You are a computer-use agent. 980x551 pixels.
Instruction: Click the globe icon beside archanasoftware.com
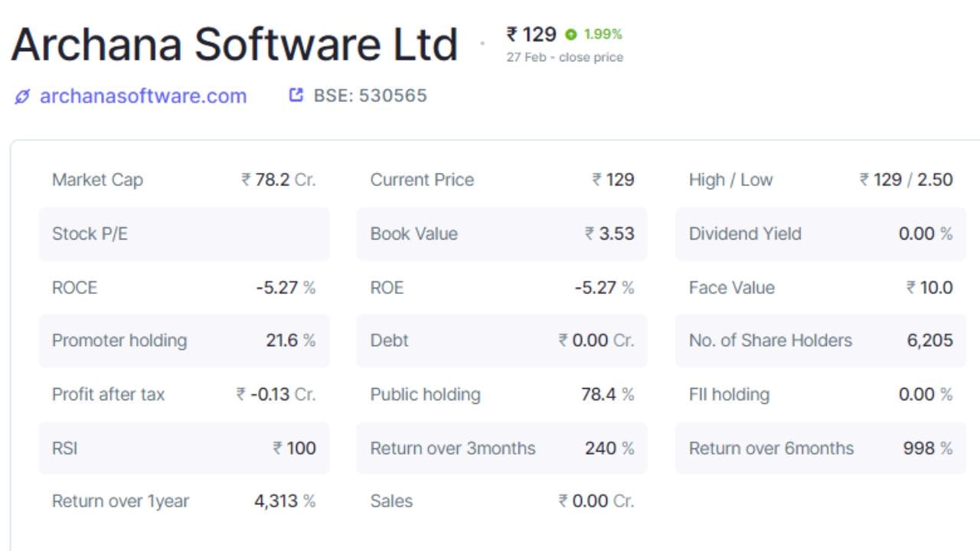tap(21, 96)
